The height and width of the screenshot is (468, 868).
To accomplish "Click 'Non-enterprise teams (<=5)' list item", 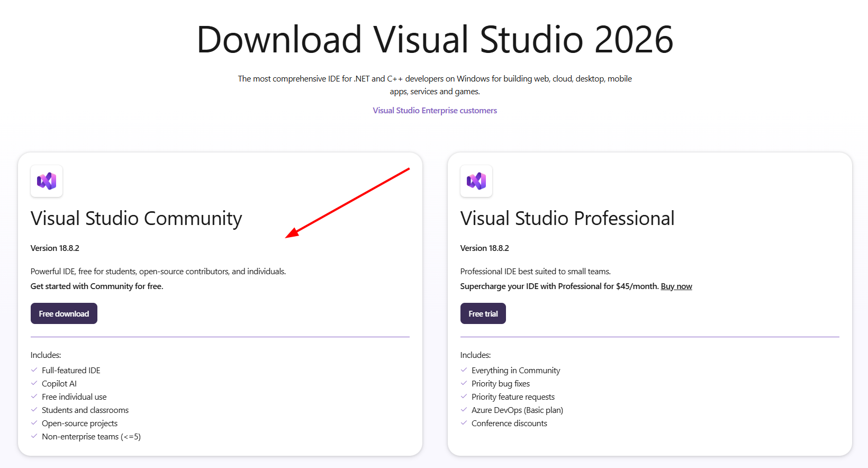I will [91, 437].
